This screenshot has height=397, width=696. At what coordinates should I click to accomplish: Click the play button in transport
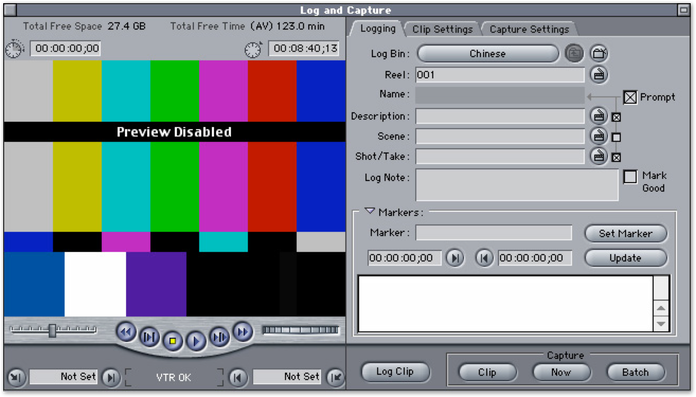pyautogui.click(x=196, y=341)
